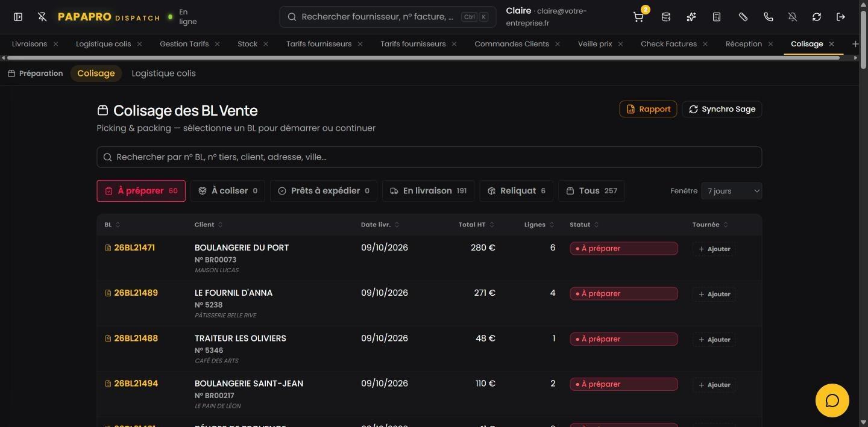868x427 pixels.
Task: Click the document icon beside 26BL21488
Action: point(108,338)
